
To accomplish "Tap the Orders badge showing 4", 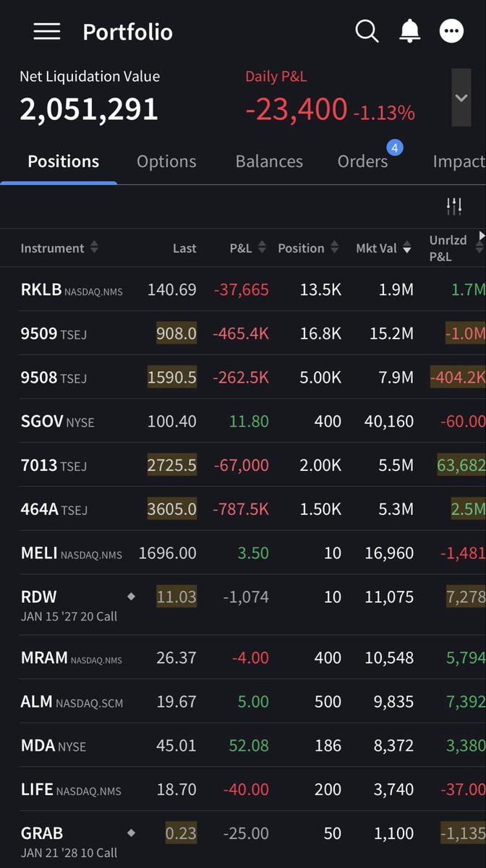I will pos(395,148).
